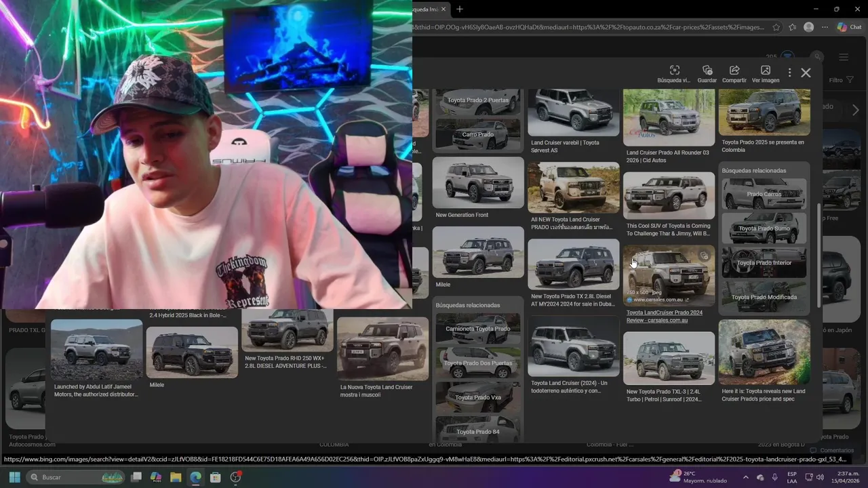868x488 pixels.
Task: Select the Carro Prado related search
Action: (x=478, y=134)
